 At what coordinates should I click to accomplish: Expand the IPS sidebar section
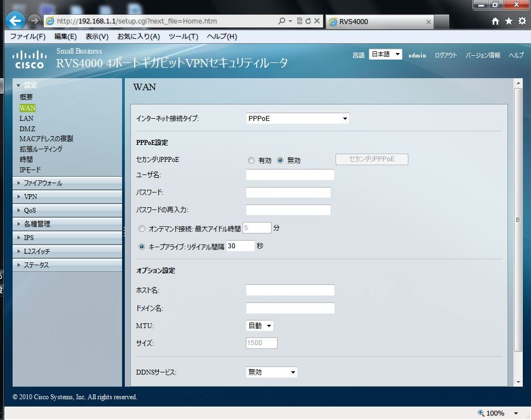pyautogui.click(x=67, y=237)
